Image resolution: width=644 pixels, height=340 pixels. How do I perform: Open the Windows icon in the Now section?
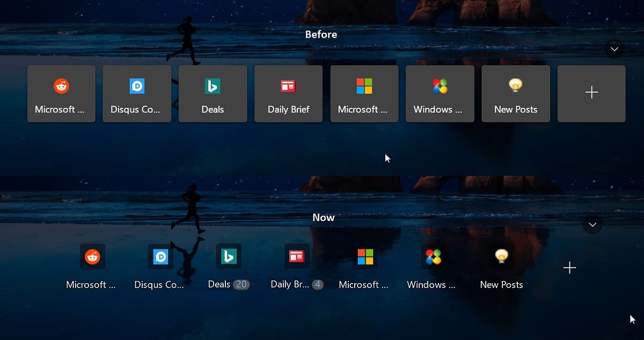[433, 256]
